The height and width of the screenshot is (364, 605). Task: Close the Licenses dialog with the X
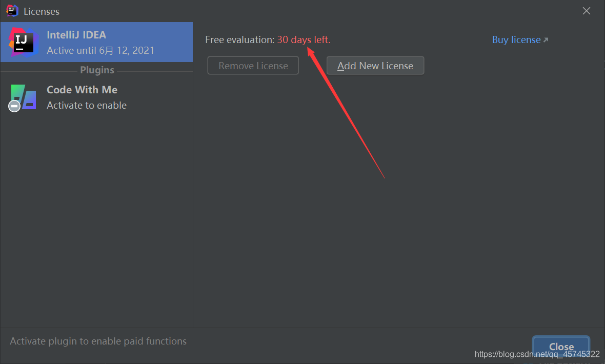pyautogui.click(x=587, y=11)
